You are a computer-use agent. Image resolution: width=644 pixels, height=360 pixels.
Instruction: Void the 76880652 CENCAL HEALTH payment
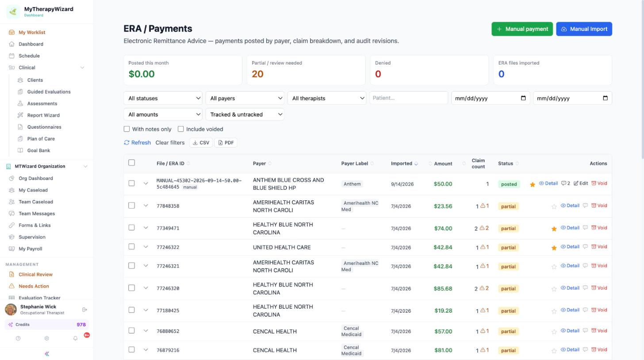tap(599, 330)
